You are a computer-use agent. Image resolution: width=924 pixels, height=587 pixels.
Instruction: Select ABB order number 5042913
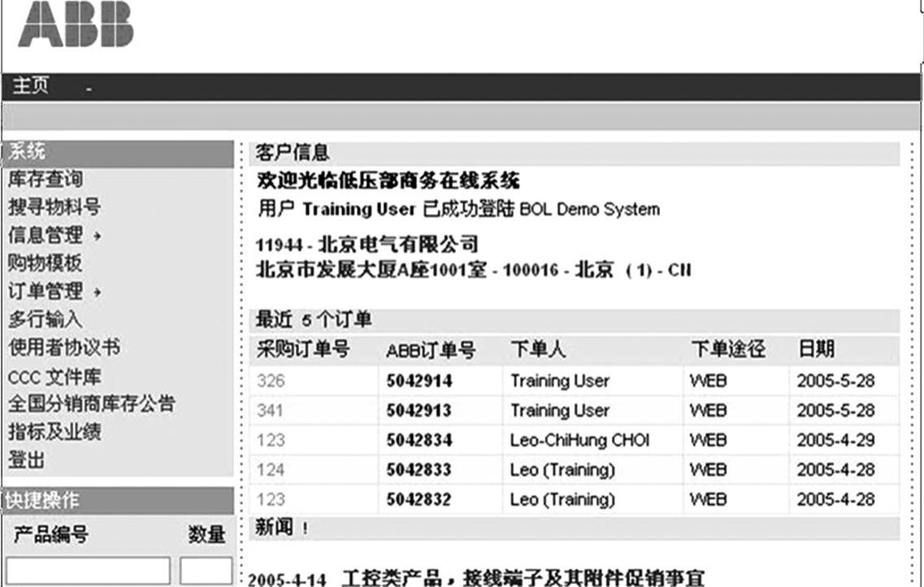pos(419,411)
